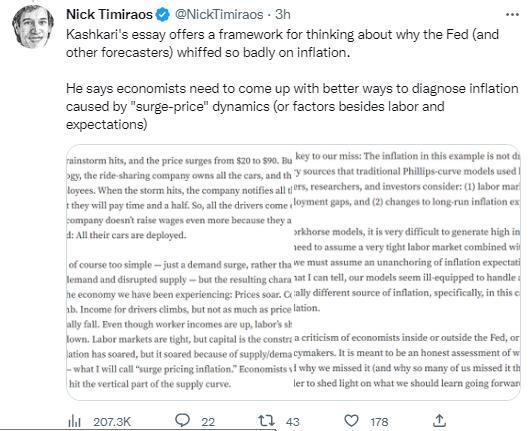Click the retweet arrows icon
Image resolution: width=529 pixels, height=431 pixels.
point(267,421)
